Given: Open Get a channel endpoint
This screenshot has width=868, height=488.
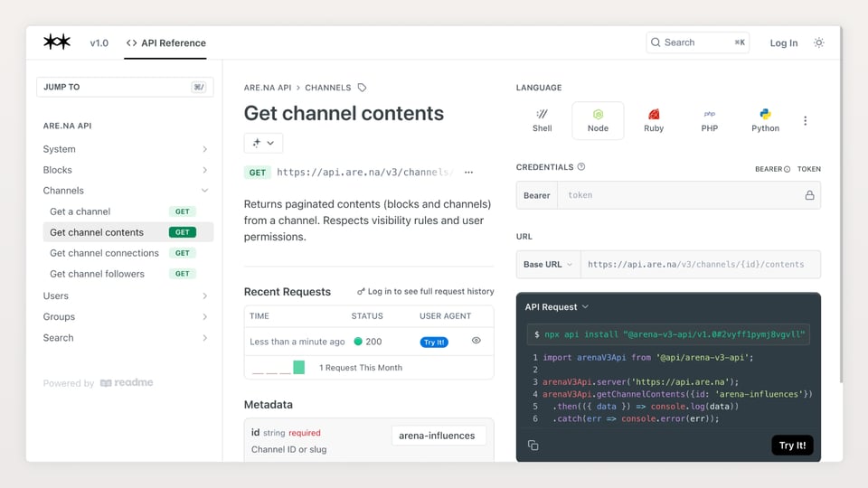Looking at the screenshot, I should point(127,211).
